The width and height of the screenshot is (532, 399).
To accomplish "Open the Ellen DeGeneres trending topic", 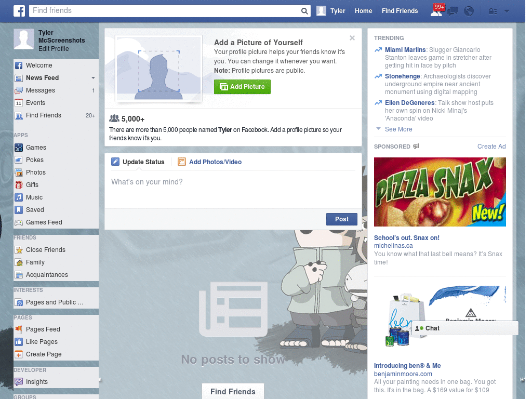I will 409,103.
